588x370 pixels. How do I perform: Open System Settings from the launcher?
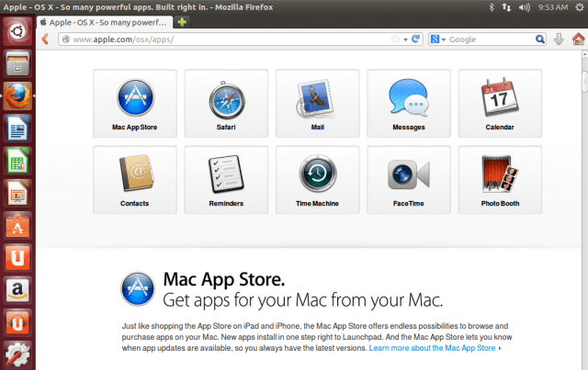(x=17, y=354)
